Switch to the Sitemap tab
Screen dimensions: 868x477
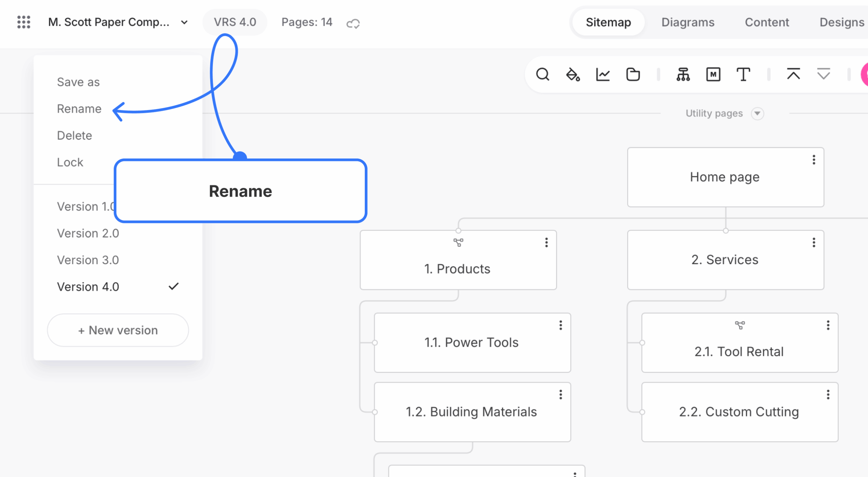pos(608,22)
